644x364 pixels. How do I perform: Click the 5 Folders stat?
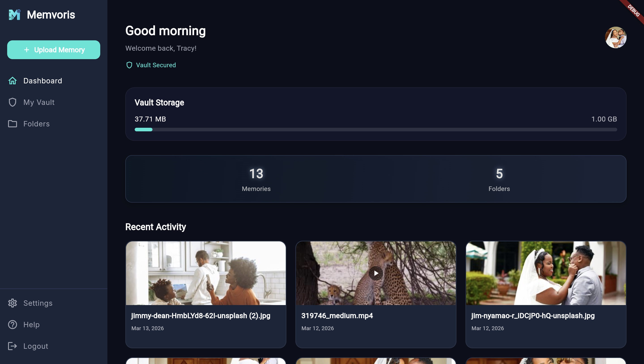point(499,179)
